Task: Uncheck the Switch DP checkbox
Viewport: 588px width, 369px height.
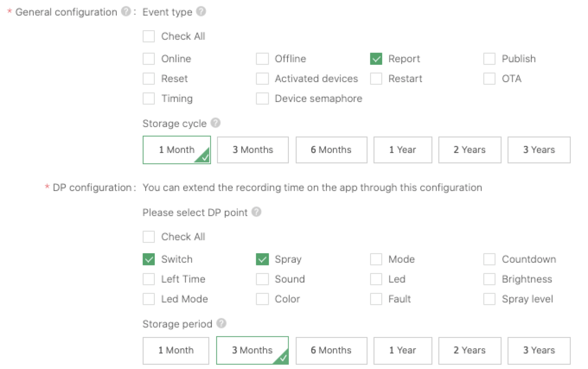Action: [x=149, y=259]
